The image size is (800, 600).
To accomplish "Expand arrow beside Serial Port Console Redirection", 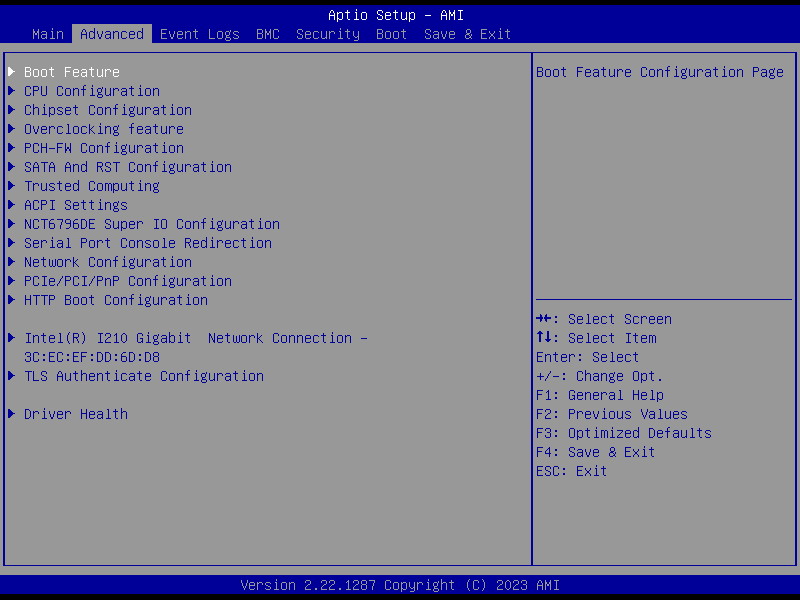I will pyautogui.click(x=12, y=243).
